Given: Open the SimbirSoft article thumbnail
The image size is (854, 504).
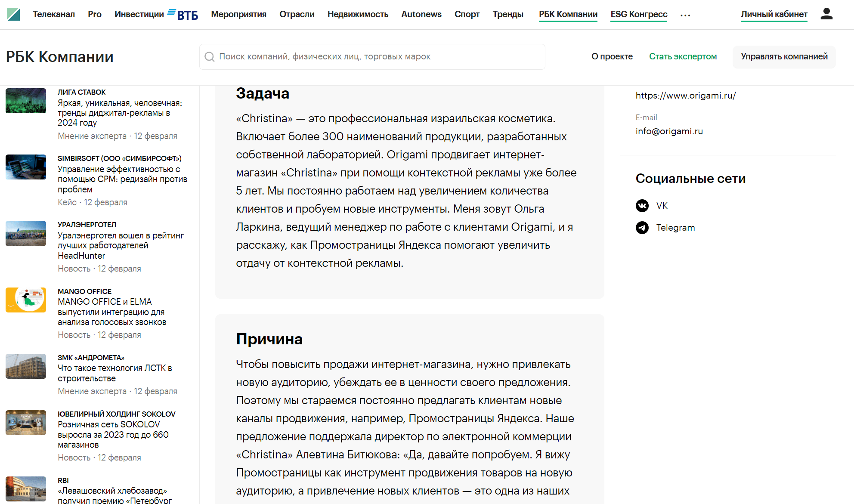Looking at the screenshot, I should pos(26,167).
